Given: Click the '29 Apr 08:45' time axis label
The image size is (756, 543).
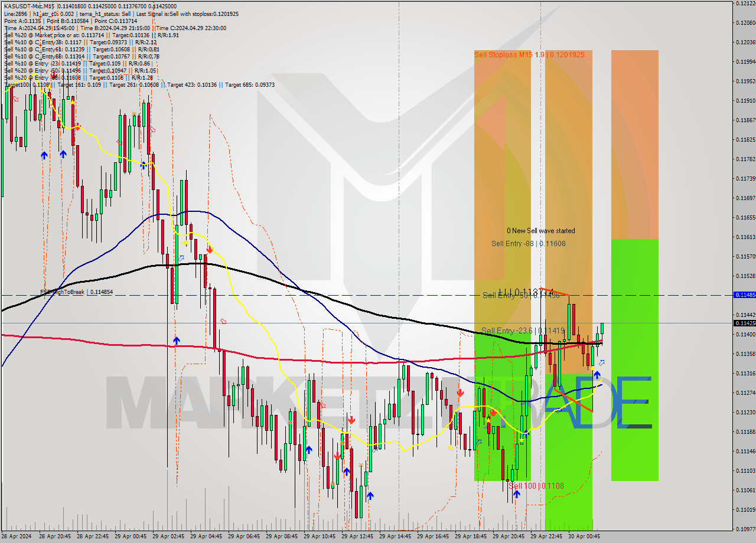Looking at the screenshot, I should (x=281, y=537).
